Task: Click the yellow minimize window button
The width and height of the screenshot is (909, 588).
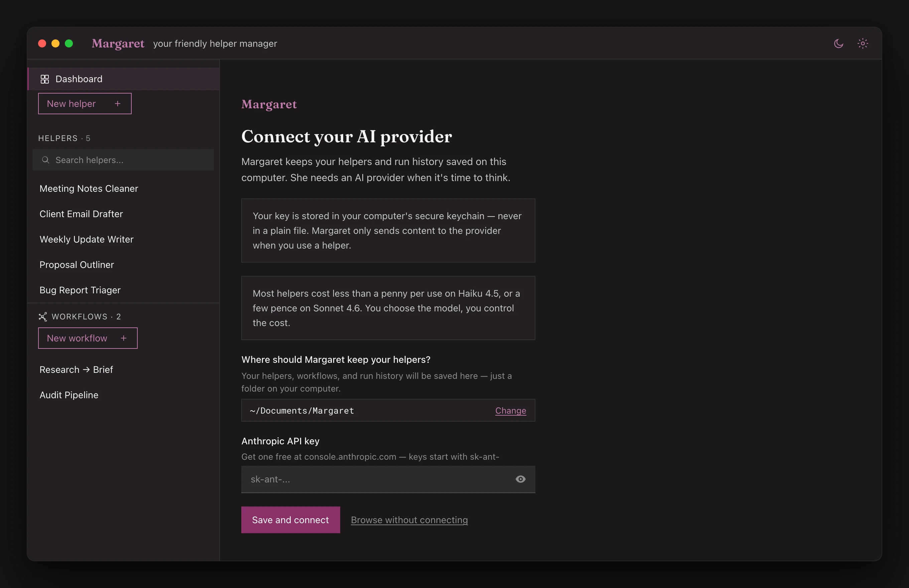Action: (x=55, y=43)
